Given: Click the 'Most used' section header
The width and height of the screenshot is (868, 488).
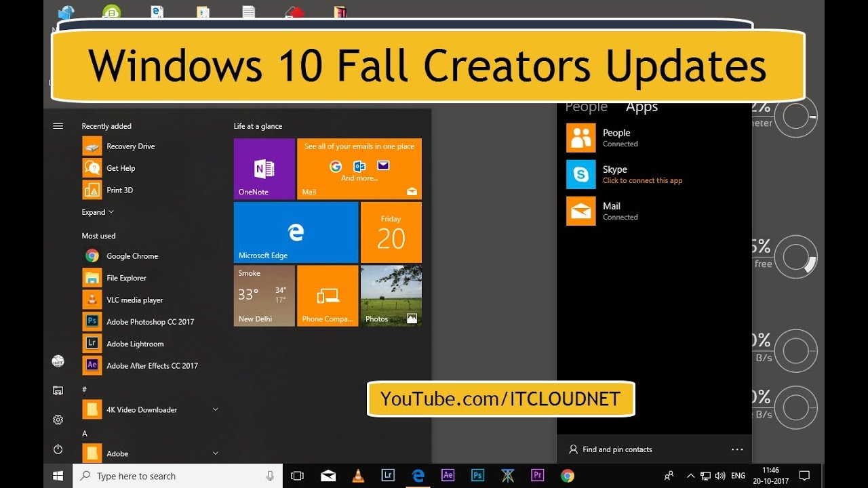Looking at the screenshot, I should [98, 236].
